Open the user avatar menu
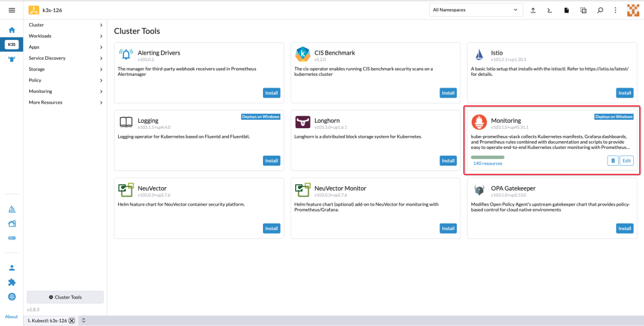This screenshot has height=326, width=644. 633,10
